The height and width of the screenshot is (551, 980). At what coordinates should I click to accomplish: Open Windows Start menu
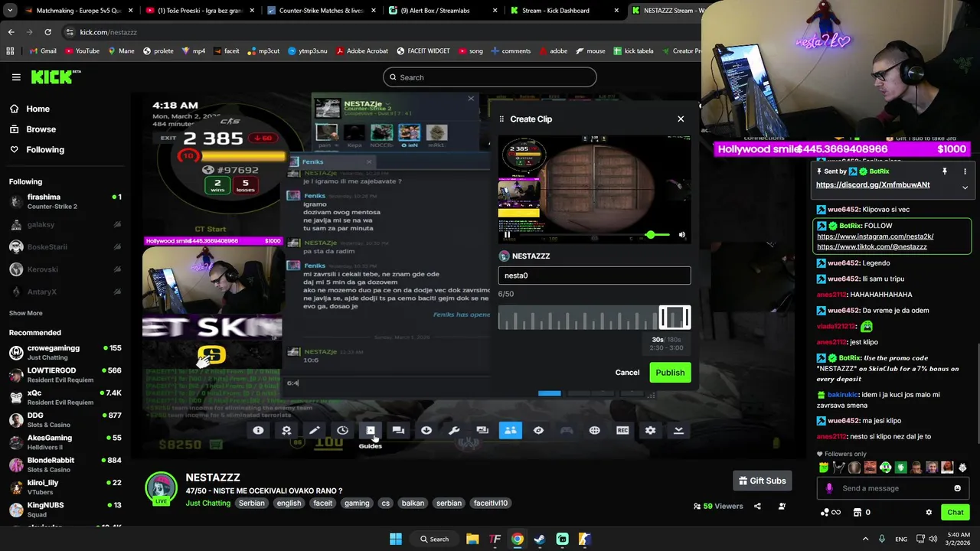(x=396, y=539)
